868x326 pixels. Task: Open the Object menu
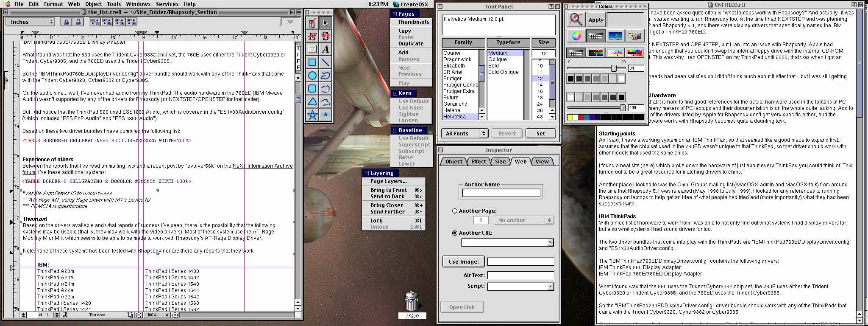click(94, 4)
